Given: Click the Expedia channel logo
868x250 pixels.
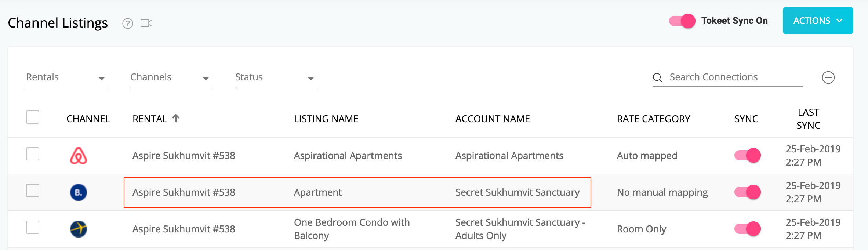Looking at the screenshot, I should (79, 229).
